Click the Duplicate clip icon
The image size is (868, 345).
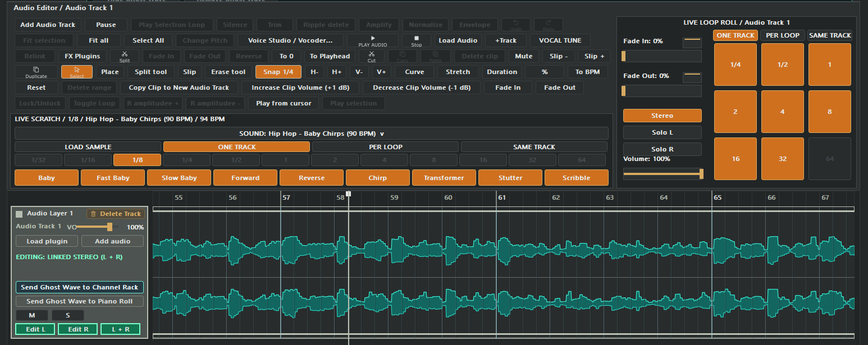pos(36,72)
